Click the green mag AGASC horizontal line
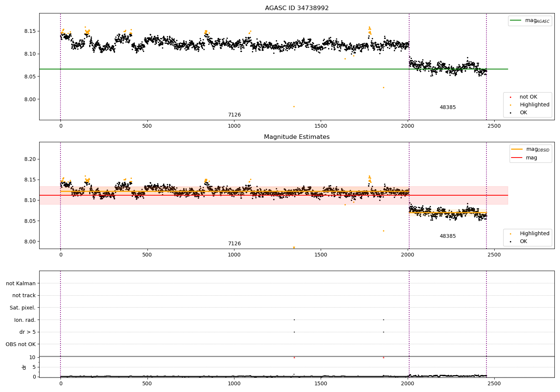The height and width of the screenshot is (392, 560). [x=274, y=69]
